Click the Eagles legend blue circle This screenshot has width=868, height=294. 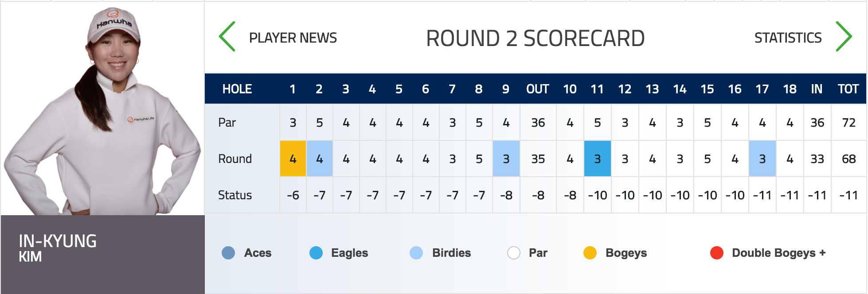pyautogui.click(x=316, y=253)
